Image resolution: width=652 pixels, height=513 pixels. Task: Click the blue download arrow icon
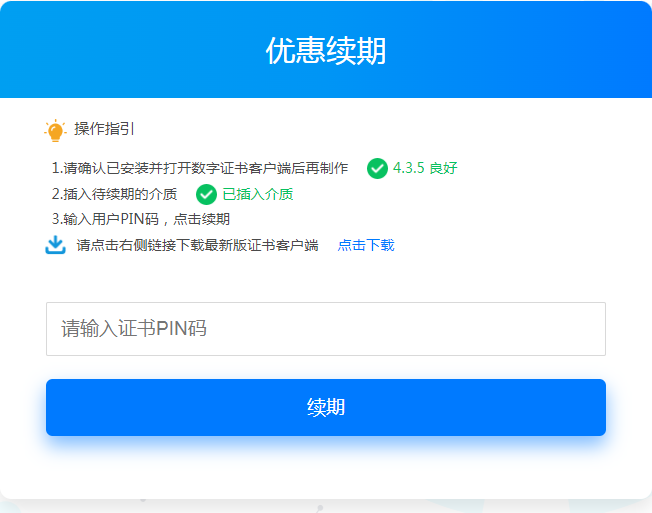click(x=55, y=245)
